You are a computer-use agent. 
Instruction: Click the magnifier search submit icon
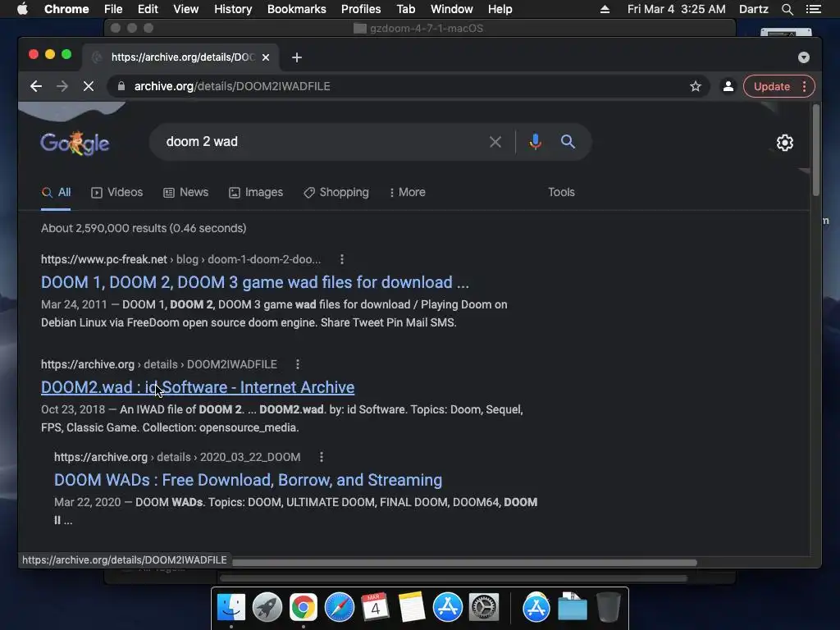pyautogui.click(x=568, y=142)
